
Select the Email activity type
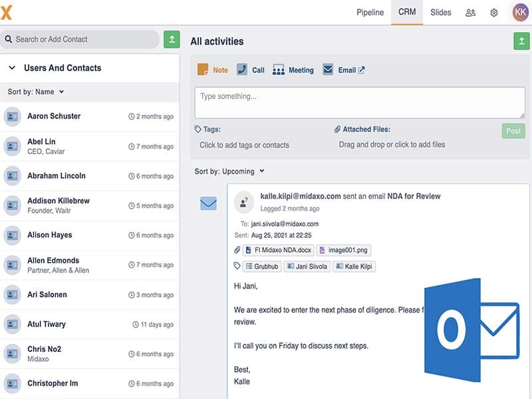pyautogui.click(x=343, y=70)
